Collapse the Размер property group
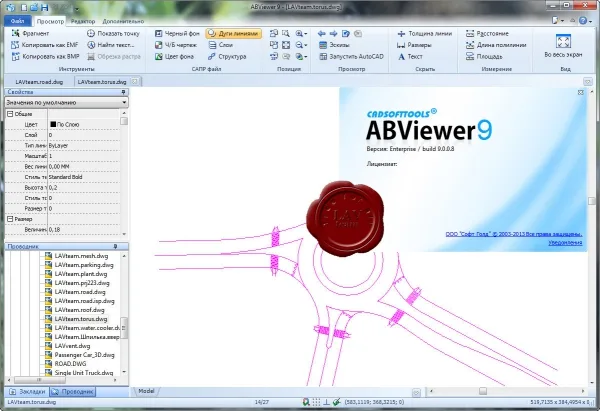 (10, 219)
